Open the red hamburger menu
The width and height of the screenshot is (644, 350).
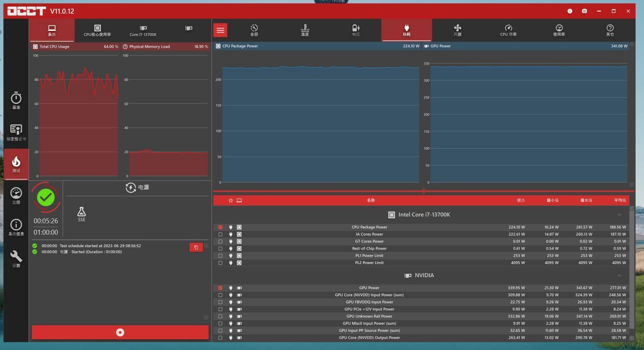pyautogui.click(x=220, y=30)
